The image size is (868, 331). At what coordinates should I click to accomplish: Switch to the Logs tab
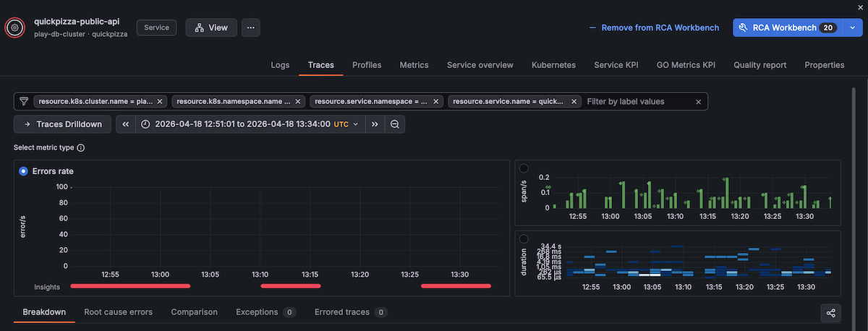tap(280, 65)
